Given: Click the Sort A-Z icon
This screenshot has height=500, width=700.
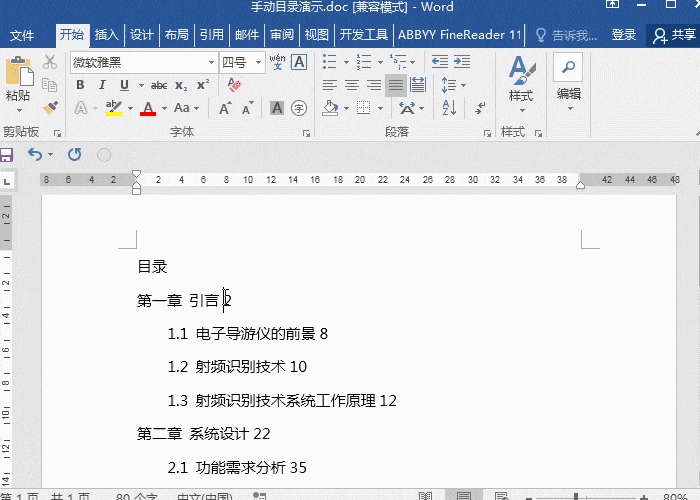Looking at the screenshot, I should coord(449,108).
